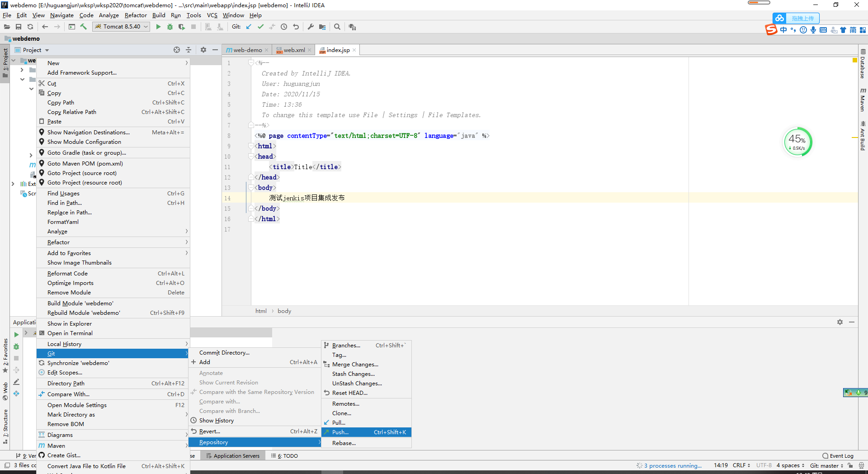Select Pull... in the Repository submenu
The width and height of the screenshot is (868, 474).
pos(366,422)
